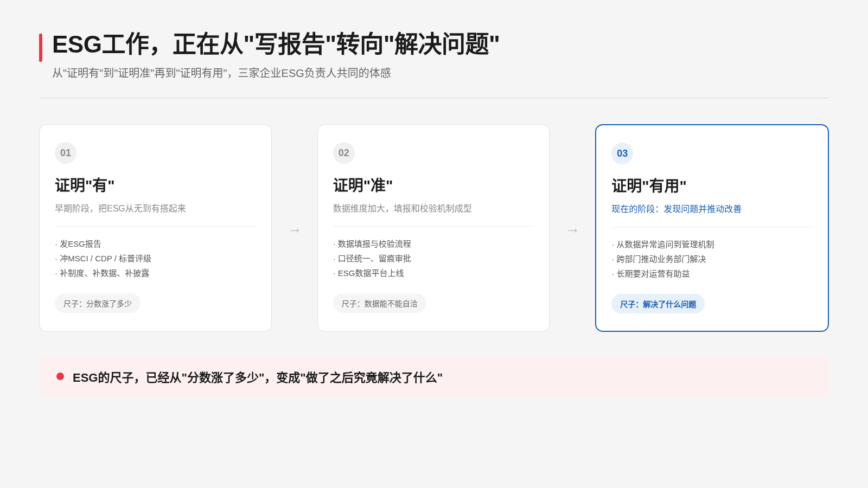
Task: Click the subtitle beginning '从"证明有"到"证明准"'
Action: pos(221,73)
